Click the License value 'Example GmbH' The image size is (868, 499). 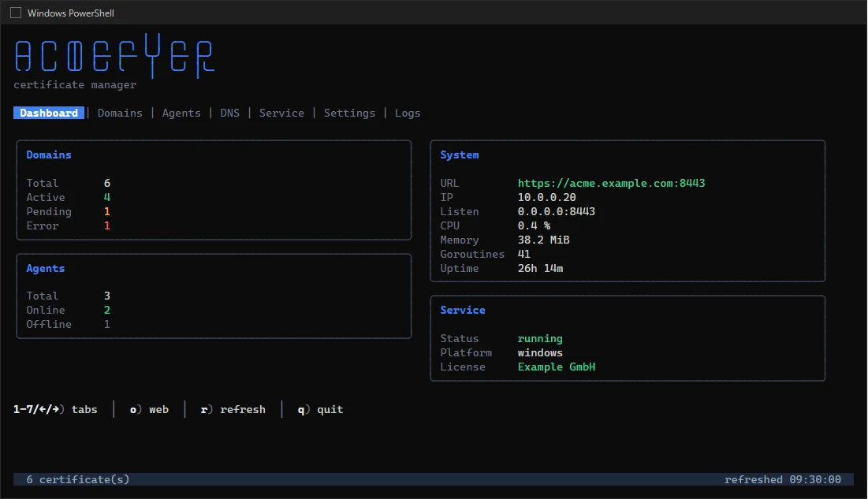pyautogui.click(x=557, y=367)
